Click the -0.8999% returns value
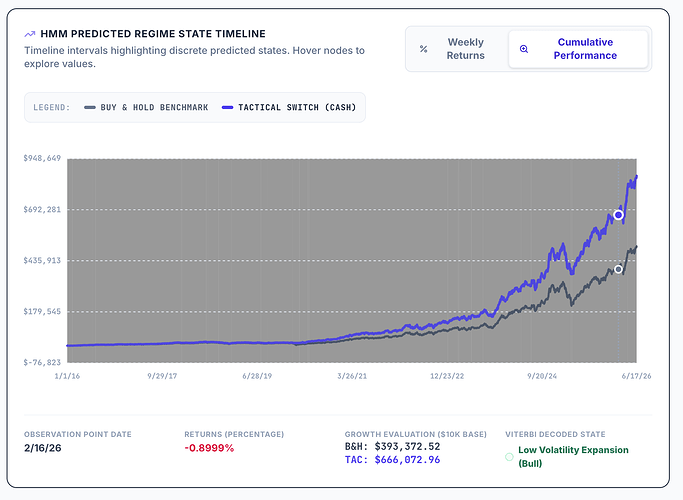The image size is (683, 500). pos(209,448)
